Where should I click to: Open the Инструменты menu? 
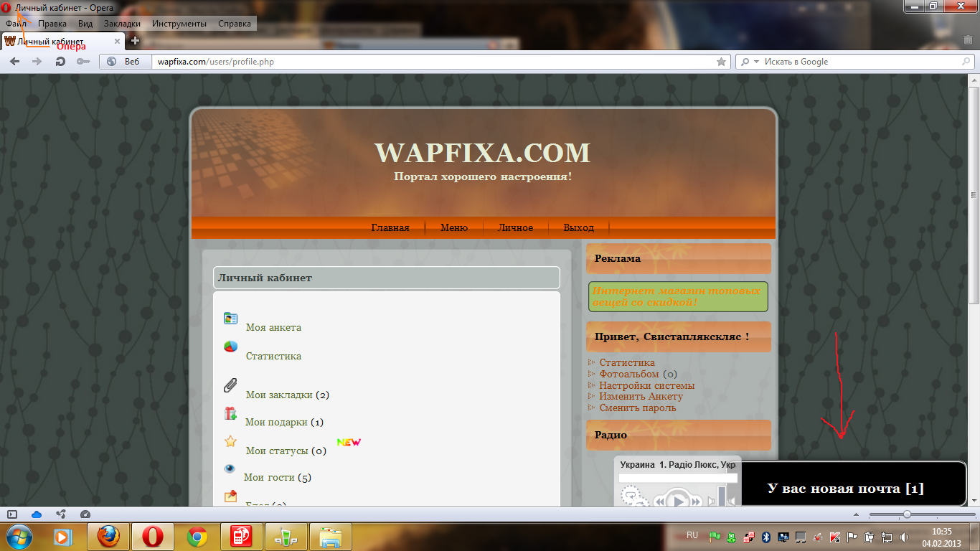(x=179, y=24)
